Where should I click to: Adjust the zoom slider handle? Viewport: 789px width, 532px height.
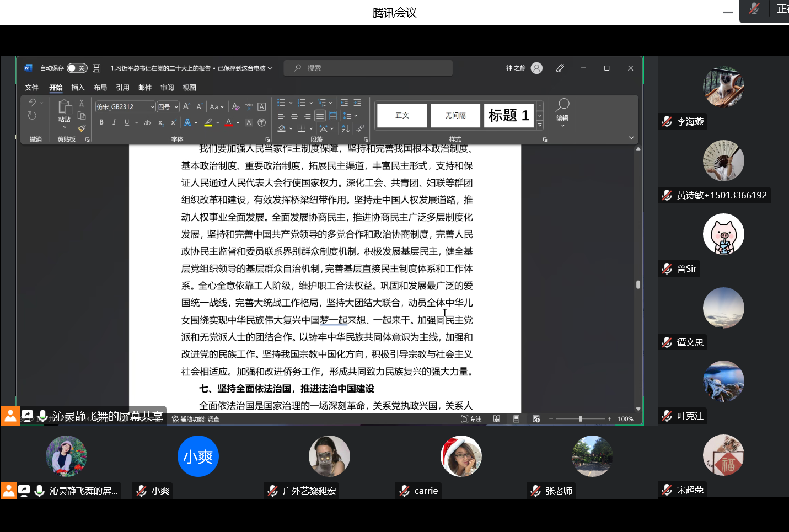pyautogui.click(x=580, y=419)
